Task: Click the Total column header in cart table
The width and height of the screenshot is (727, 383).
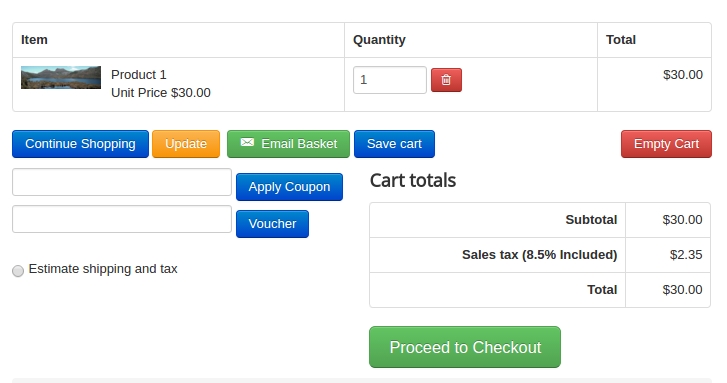Action: tap(621, 40)
